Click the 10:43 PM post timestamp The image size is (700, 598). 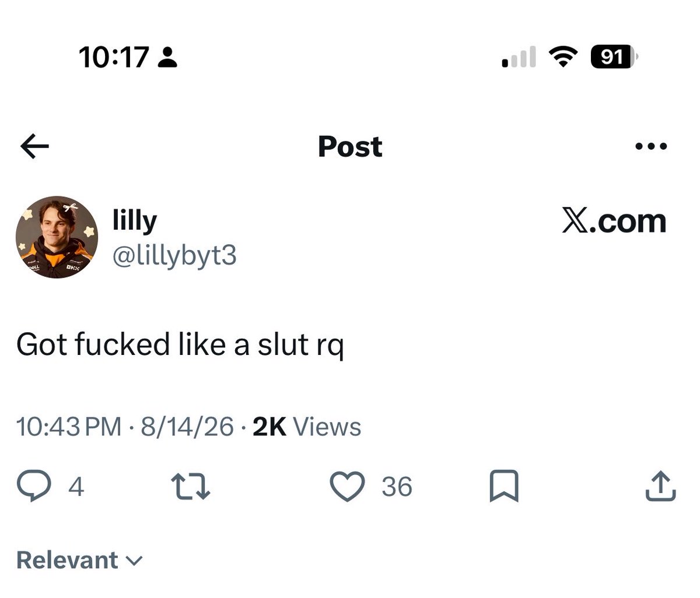69,427
